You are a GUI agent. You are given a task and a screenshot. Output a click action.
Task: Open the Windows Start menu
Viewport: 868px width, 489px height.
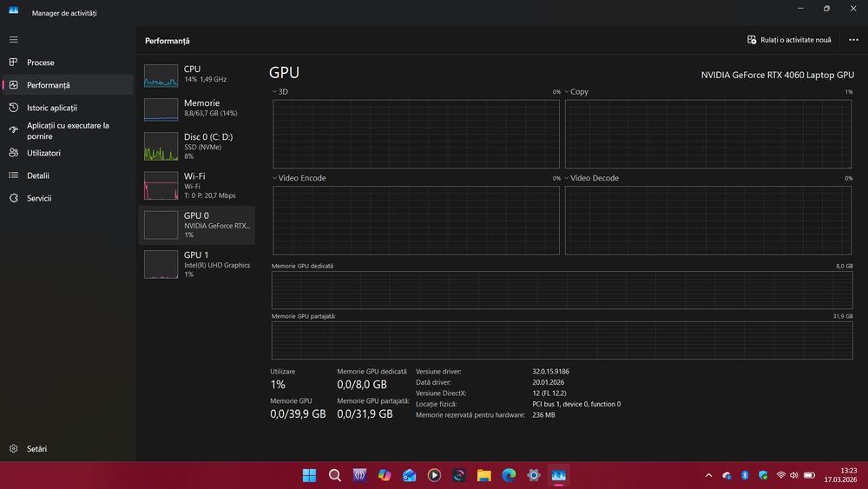click(310, 475)
